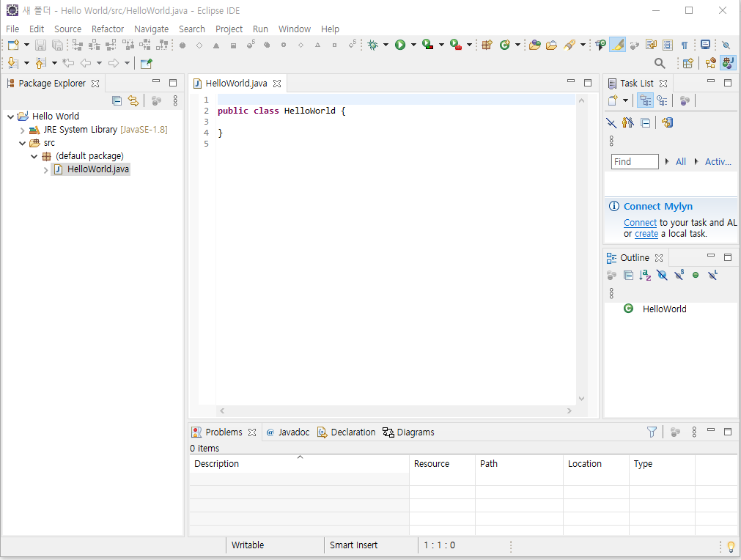Toggle Hide Static members in Outline
Image resolution: width=741 pixels, height=560 pixels.
pos(679,275)
